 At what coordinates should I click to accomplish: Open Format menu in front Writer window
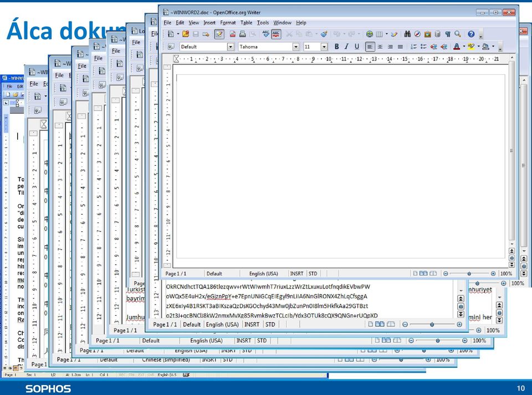(x=228, y=23)
